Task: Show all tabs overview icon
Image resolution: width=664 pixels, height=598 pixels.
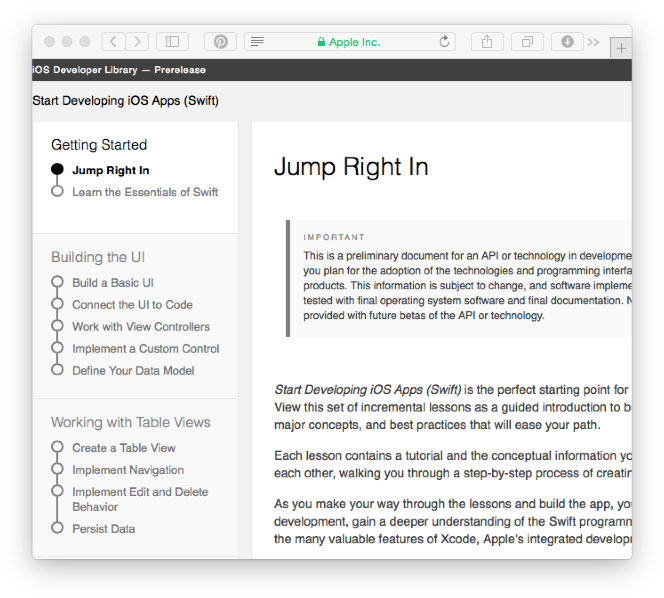Action: click(x=527, y=42)
